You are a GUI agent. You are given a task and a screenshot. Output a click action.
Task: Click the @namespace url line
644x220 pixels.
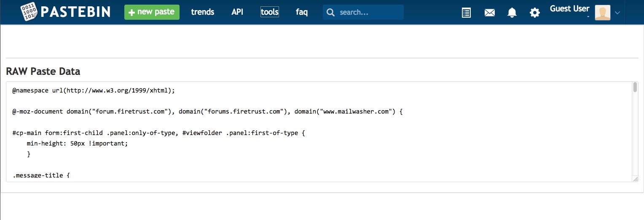[94, 90]
